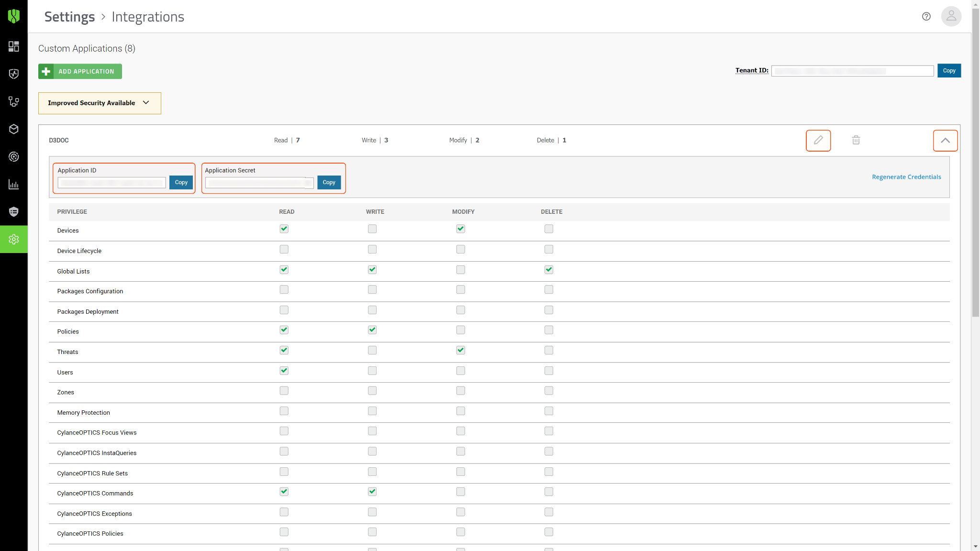Open the user profile avatar menu
Screen dimensions: 980x551
[x=951, y=16]
